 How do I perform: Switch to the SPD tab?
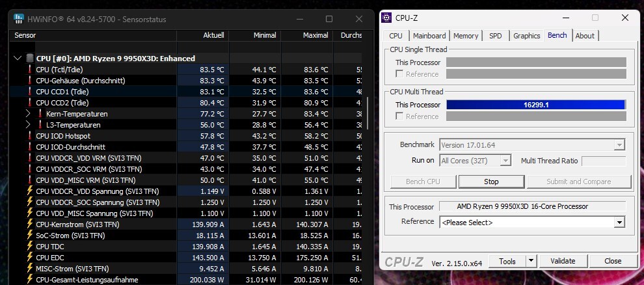click(x=496, y=36)
